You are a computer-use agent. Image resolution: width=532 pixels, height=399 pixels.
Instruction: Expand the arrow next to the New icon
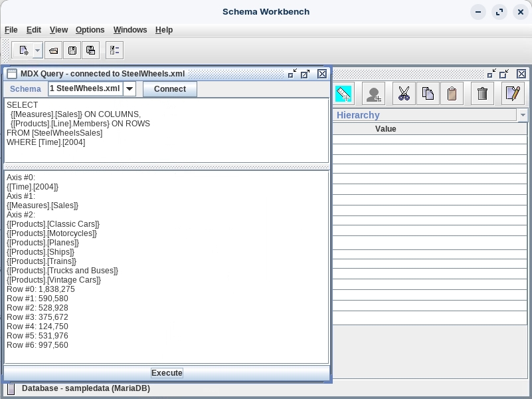(38, 50)
